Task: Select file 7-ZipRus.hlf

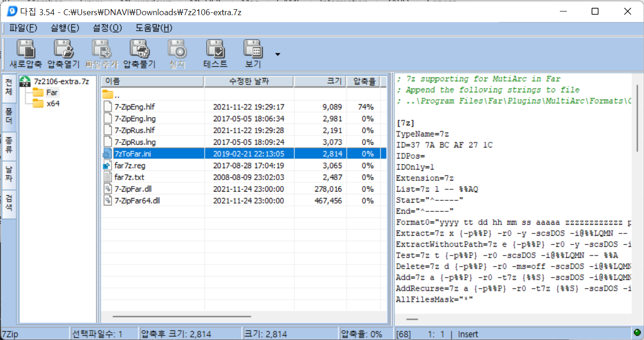Action: click(x=135, y=130)
